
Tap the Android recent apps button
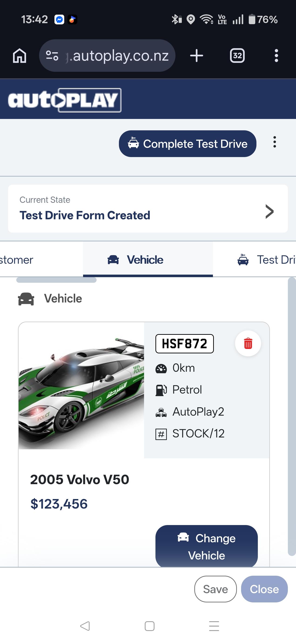pyautogui.click(x=214, y=626)
